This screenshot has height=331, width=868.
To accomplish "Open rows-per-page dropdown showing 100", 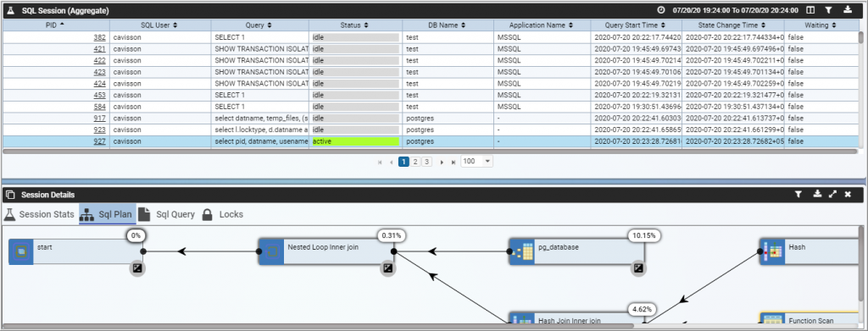I will (x=476, y=162).
